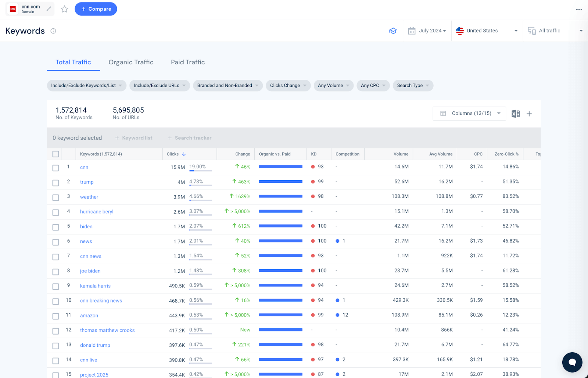Open the kamala harris keyword link
The width and height of the screenshot is (588, 378).
coord(95,286)
